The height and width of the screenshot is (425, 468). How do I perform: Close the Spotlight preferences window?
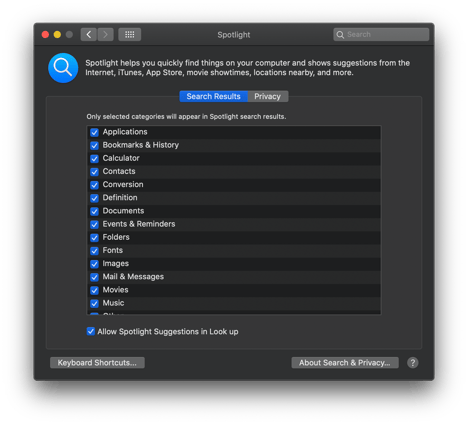click(45, 35)
